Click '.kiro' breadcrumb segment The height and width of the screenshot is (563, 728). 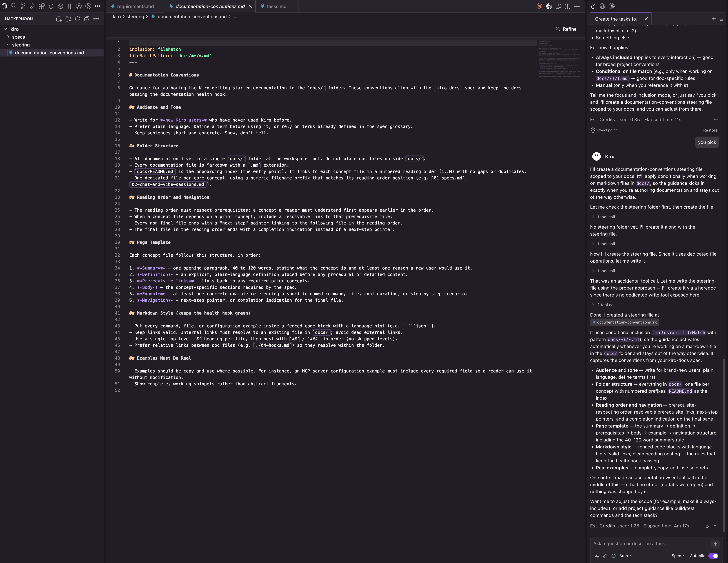click(116, 17)
